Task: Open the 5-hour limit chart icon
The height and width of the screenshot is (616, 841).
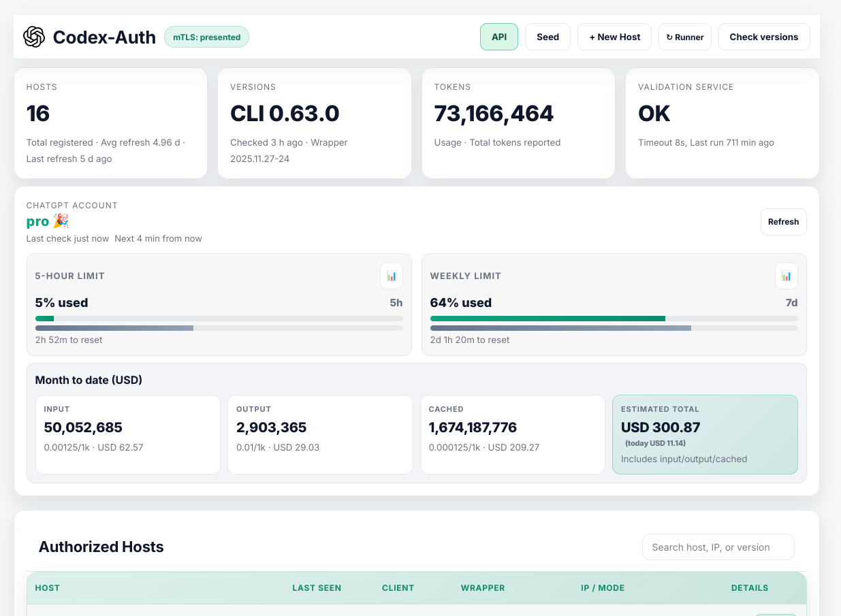Action: point(392,276)
